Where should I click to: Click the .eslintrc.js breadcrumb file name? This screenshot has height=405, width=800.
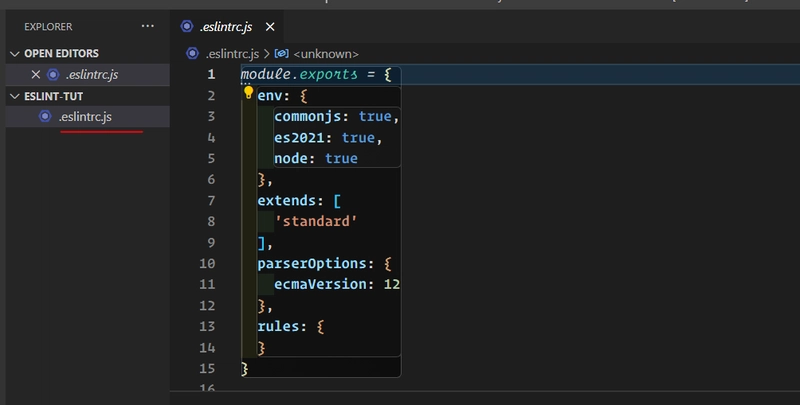pos(230,53)
